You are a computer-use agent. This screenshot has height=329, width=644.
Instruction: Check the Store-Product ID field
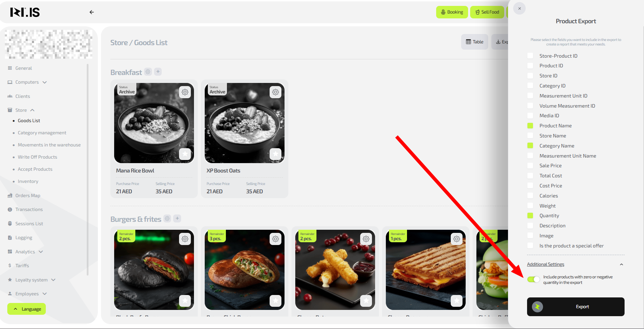[x=530, y=56]
